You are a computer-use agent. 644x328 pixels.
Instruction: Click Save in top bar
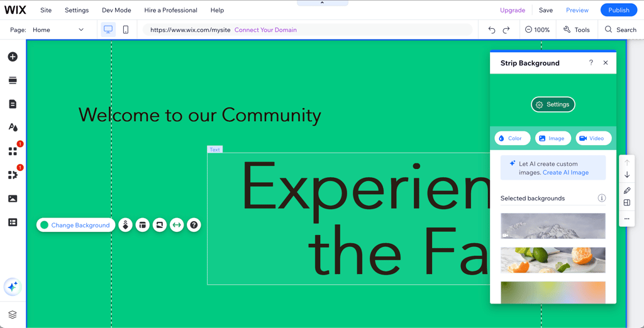pos(546,10)
